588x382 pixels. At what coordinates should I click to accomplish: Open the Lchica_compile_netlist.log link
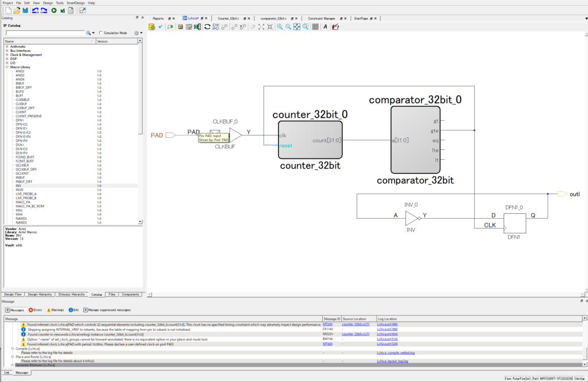pyautogui.click(x=396, y=353)
